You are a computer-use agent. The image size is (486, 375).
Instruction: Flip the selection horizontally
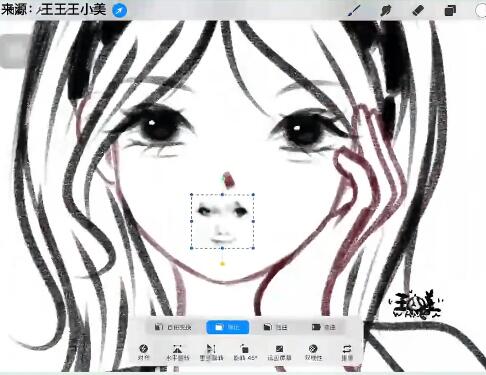178,352
